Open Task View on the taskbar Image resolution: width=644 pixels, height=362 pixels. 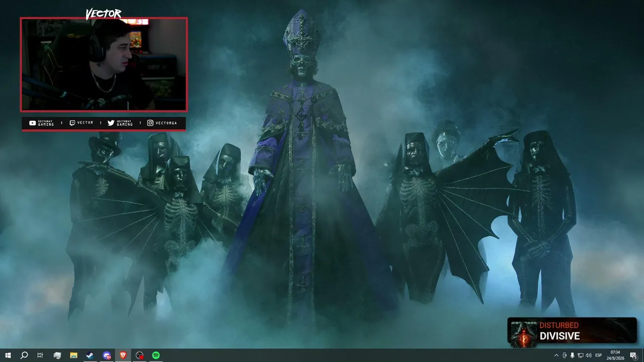pos(40,355)
